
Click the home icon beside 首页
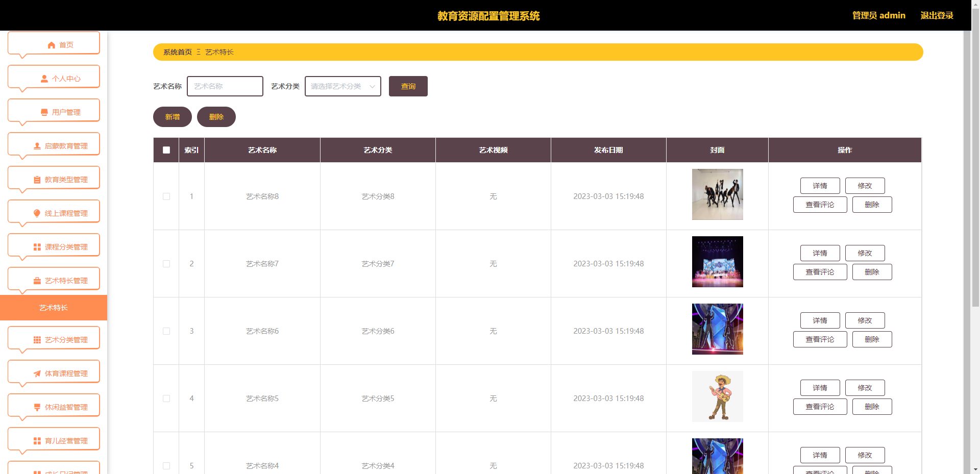(51, 45)
